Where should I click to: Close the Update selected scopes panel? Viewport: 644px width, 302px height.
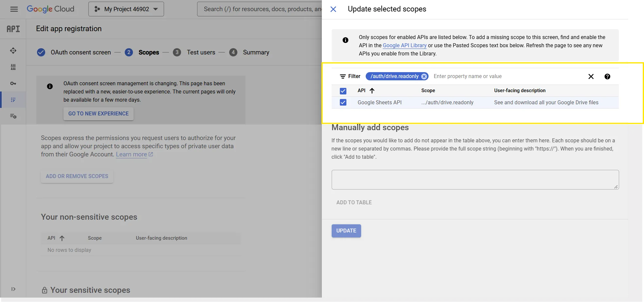tap(333, 9)
